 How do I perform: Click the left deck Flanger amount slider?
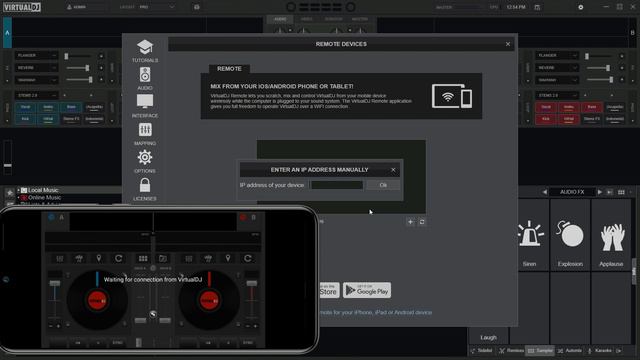78,56
